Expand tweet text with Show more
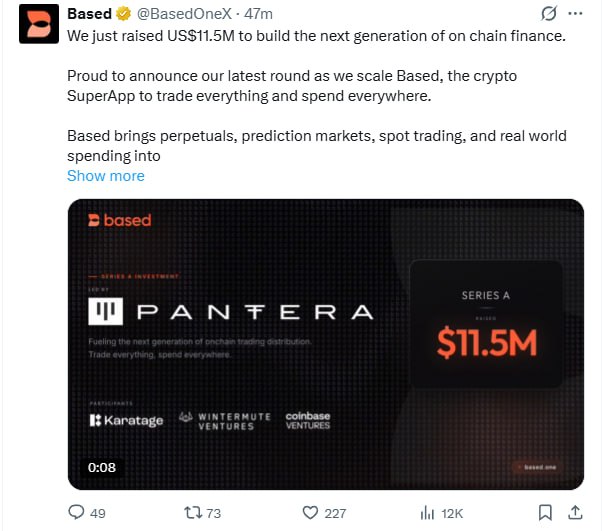This screenshot has height=531, width=602. point(105,176)
